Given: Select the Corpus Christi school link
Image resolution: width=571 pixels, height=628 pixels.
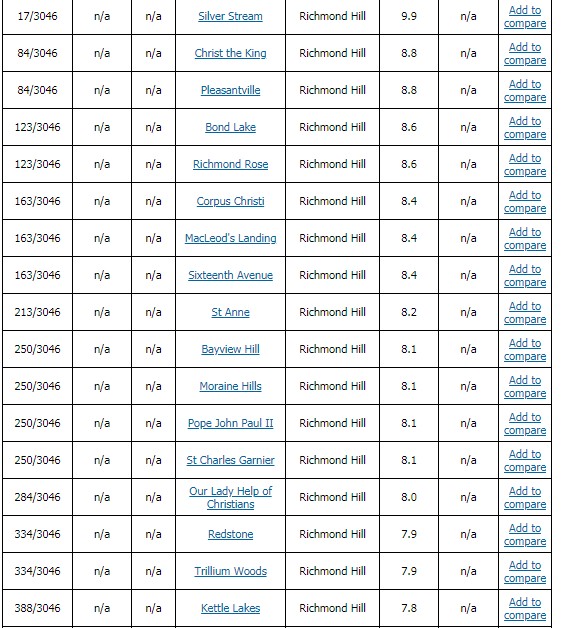Looking at the screenshot, I should (230, 201).
